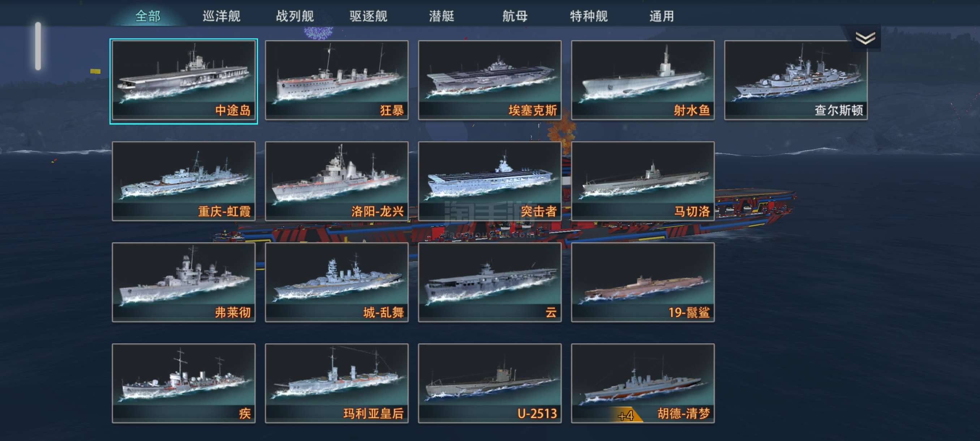Collapse list with double chevron arrow
This screenshot has height=441, width=980.
coord(865,38)
